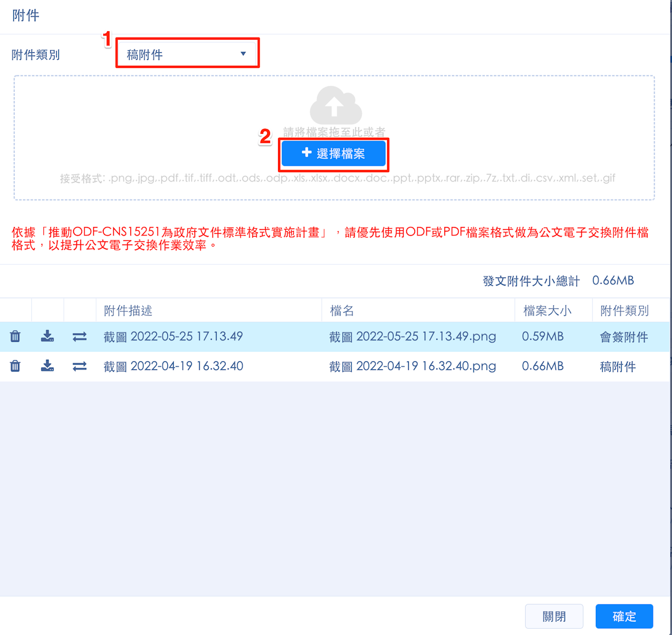Select file name 截圖 2022-05-25 17.13.49.png
Screen dimensions: 672x635
[x=413, y=337]
